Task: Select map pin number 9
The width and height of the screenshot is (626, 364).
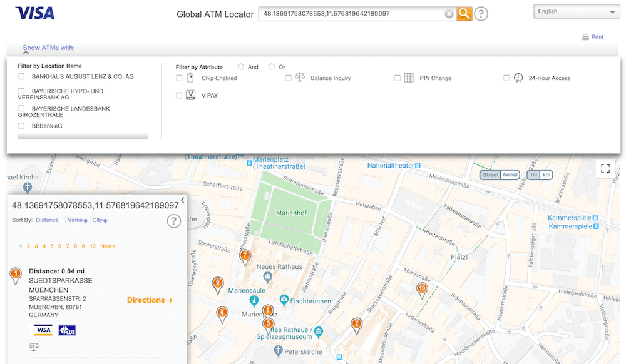Action: [x=218, y=285]
